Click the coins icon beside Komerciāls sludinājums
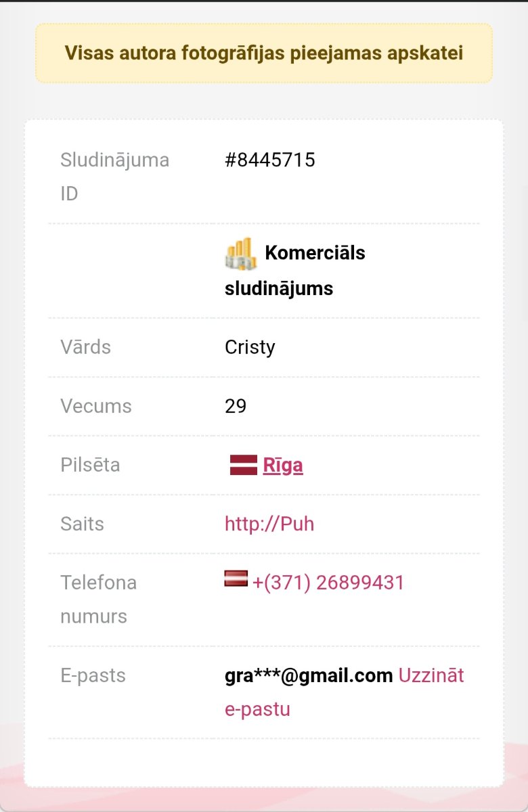Screen dimensions: 528x812 click(x=240, y=254)
